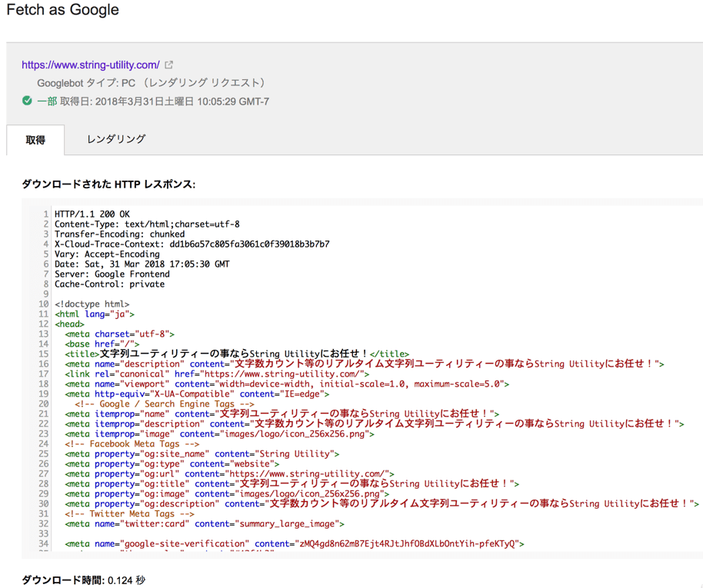Select the 取得 tab
Viewport: 703px width, 588px height.
(35, 140)
